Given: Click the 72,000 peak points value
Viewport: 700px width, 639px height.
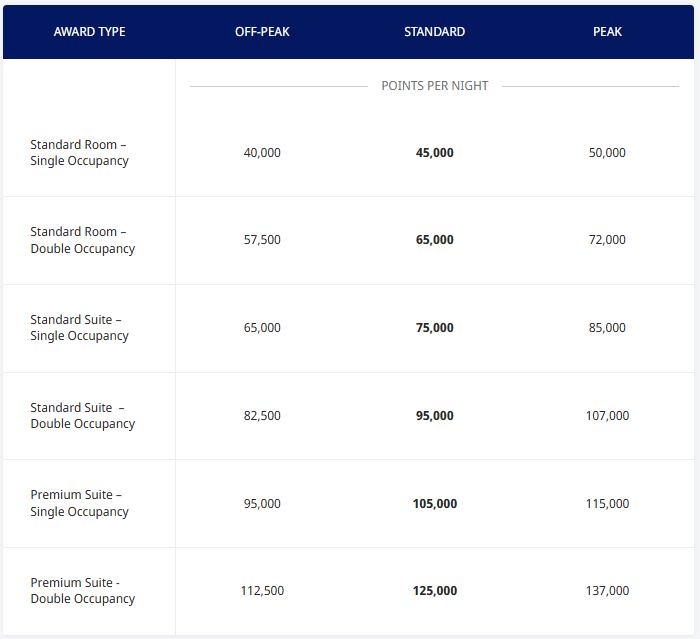Looking at the screenshot, I should 607,240.
